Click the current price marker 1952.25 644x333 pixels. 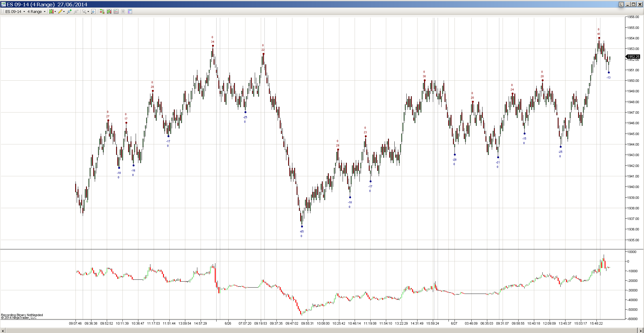point(633,57)
